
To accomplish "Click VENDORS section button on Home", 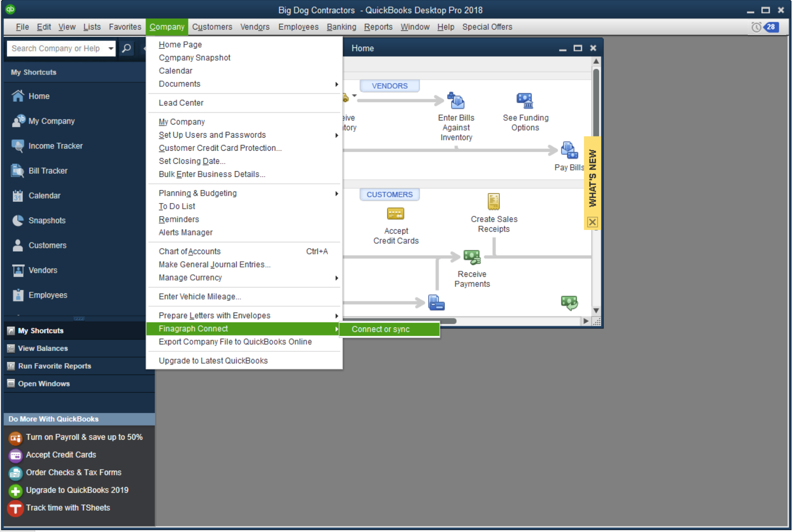I will click(389, 86).
